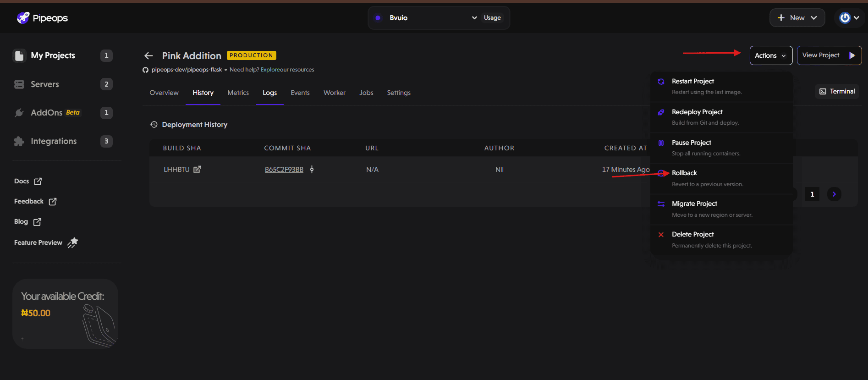Open the Explore our resources link
The image size is (868, 380).
[287, 70]
